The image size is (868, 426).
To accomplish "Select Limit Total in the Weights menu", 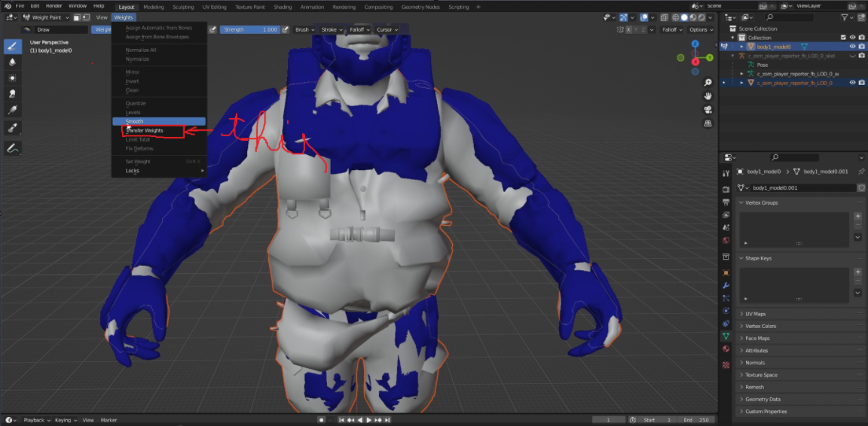I will (x=159, y=139).
